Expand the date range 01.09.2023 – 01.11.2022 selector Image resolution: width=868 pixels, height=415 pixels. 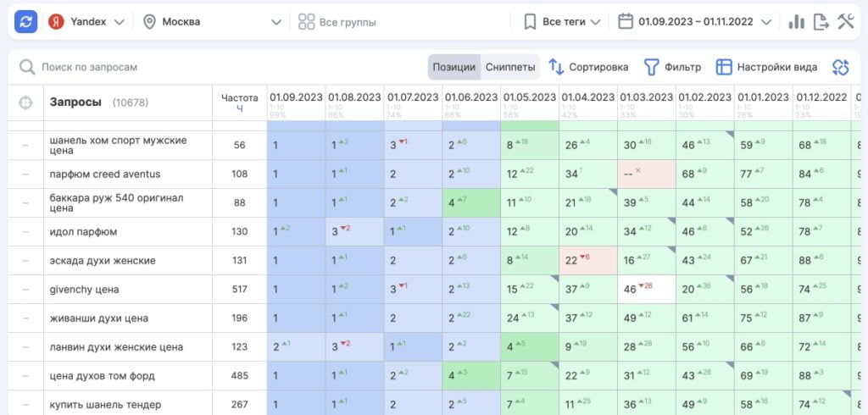point(695,22)
